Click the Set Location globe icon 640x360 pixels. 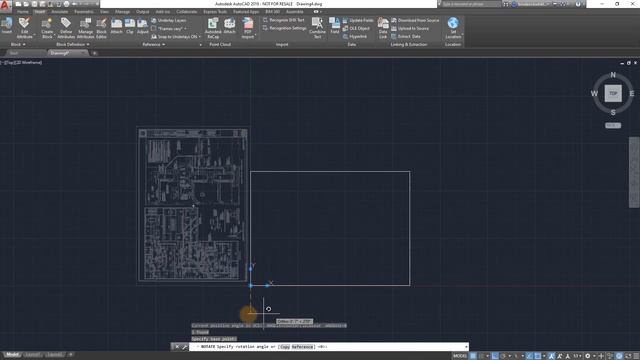453,23
